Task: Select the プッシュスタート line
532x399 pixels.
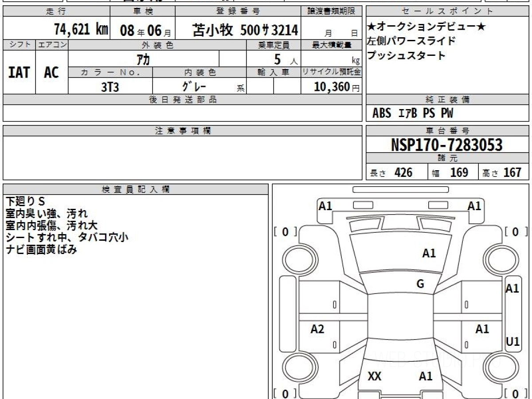Action: coord(406,55)
